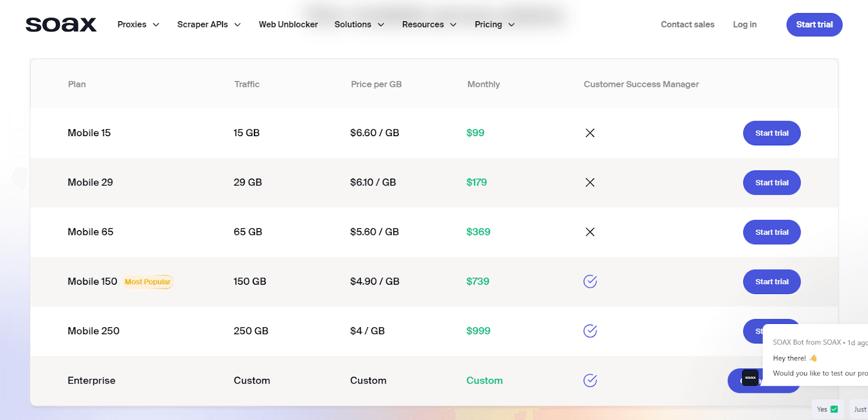Click the green Custom monthly price
The width and height of the screenshot is (868, 420).
tap(484, 380)
